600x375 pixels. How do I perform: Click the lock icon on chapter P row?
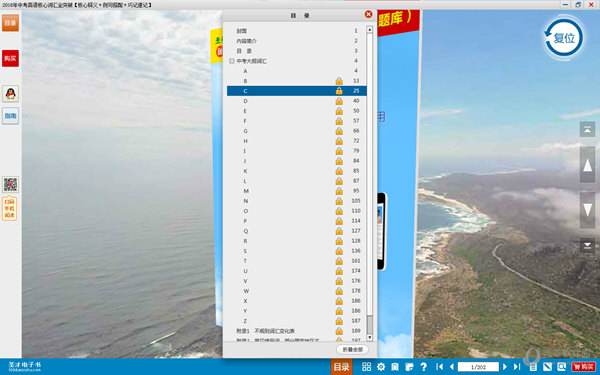pyautogui.click(x=339, y=221)
